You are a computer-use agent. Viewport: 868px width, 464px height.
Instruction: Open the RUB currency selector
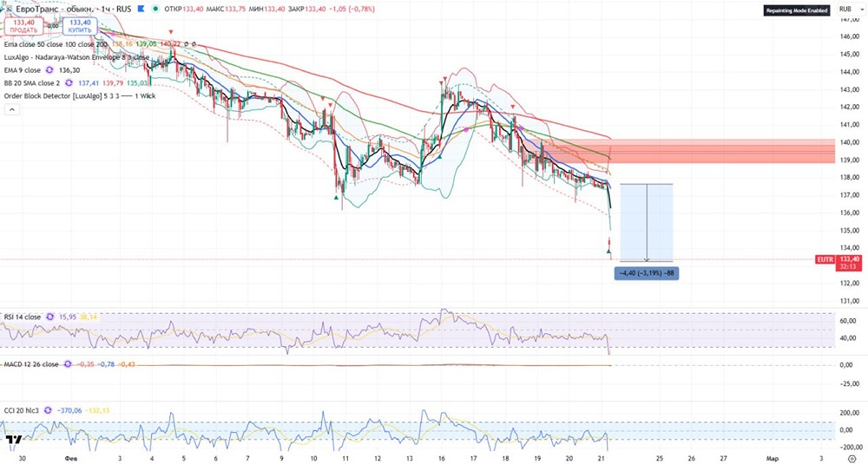(845, 10)
